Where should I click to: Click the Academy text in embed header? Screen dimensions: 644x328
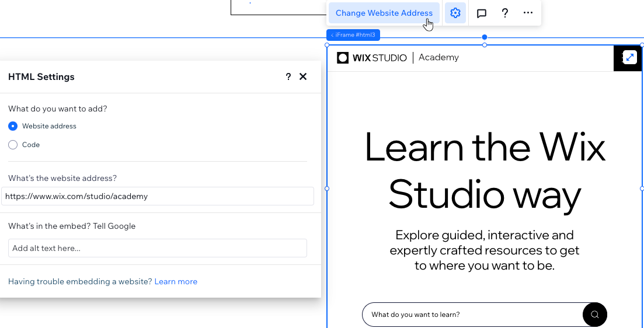pos(438,57)
